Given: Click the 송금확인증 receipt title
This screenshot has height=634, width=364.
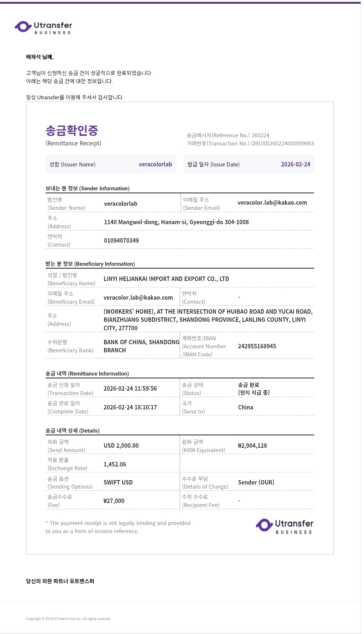Looking at the screenshot, I should (x=72, y=130).
